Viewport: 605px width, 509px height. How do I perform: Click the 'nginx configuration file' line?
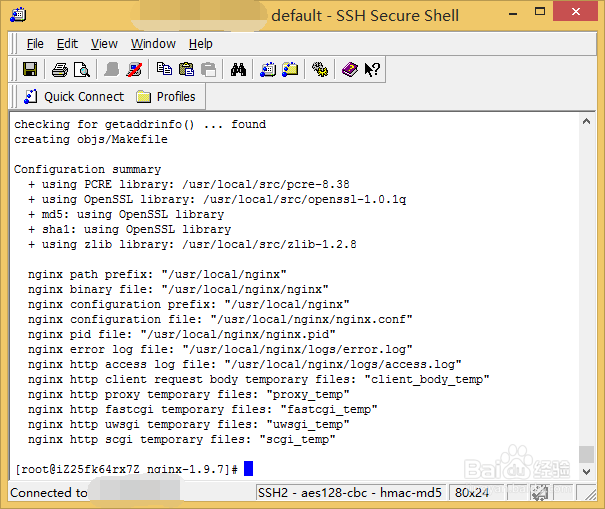(220, 319)
